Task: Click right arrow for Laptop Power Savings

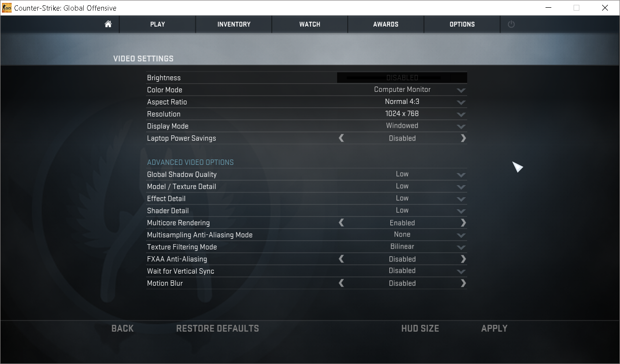Action: point(463,138)
